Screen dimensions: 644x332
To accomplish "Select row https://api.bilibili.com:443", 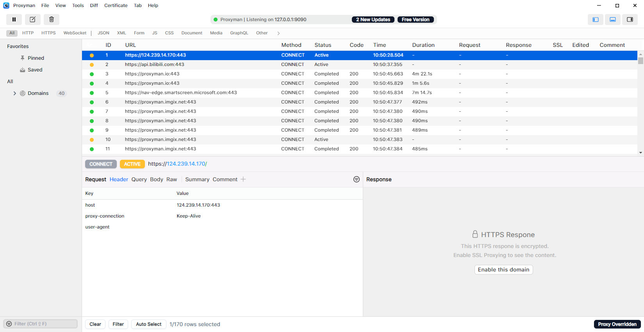I will click(x=360, y=65).
